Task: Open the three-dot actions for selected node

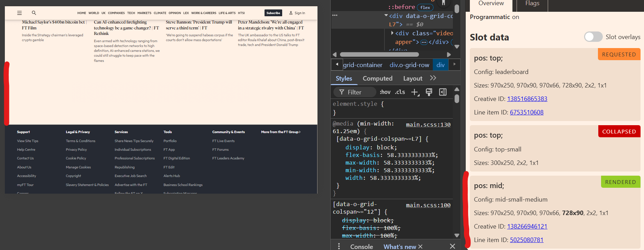Action: tap(335, 15)
